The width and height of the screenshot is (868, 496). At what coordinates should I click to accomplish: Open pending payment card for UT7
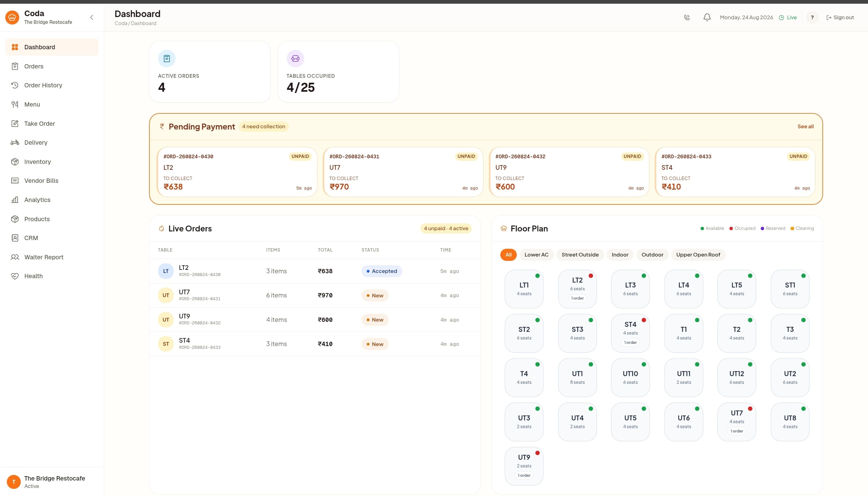tap(403, 172)
